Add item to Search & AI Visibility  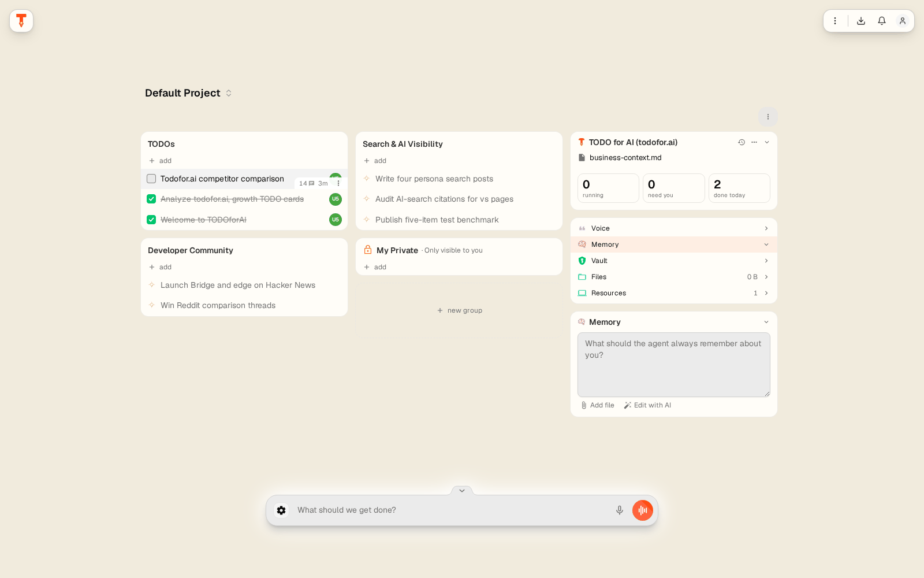pyautogui.click(x=375, y=161)
